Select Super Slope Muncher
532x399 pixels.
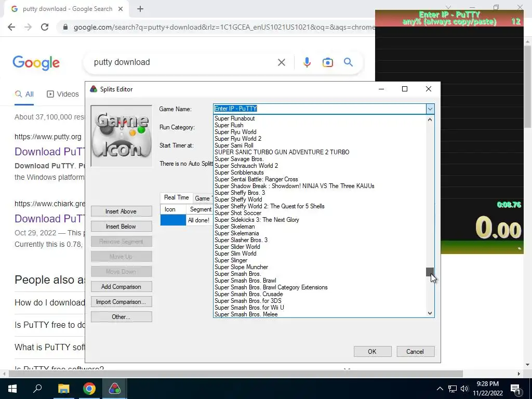coord(241,268)
